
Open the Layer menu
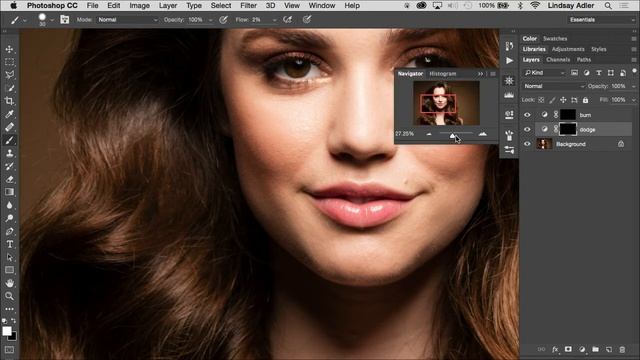coord(168,6)
